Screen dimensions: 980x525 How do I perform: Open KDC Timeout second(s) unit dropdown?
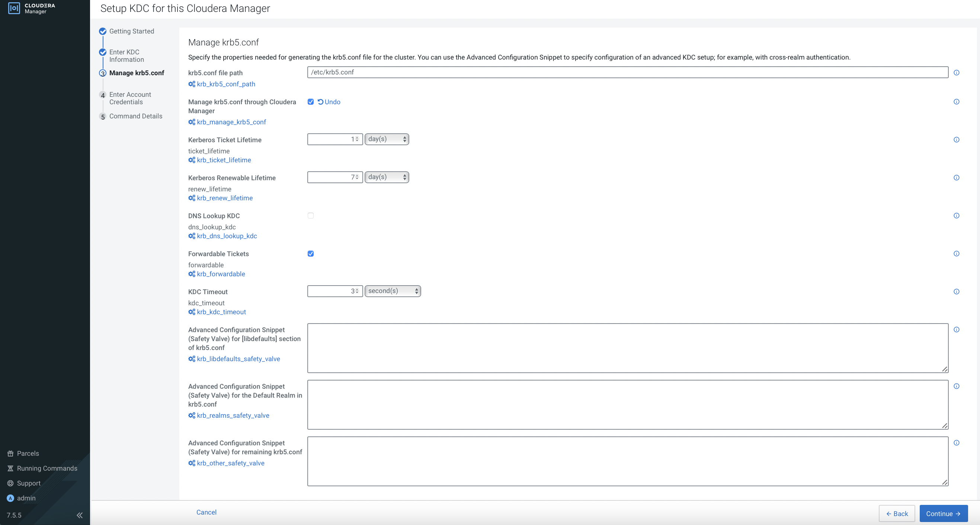[392, 291]
